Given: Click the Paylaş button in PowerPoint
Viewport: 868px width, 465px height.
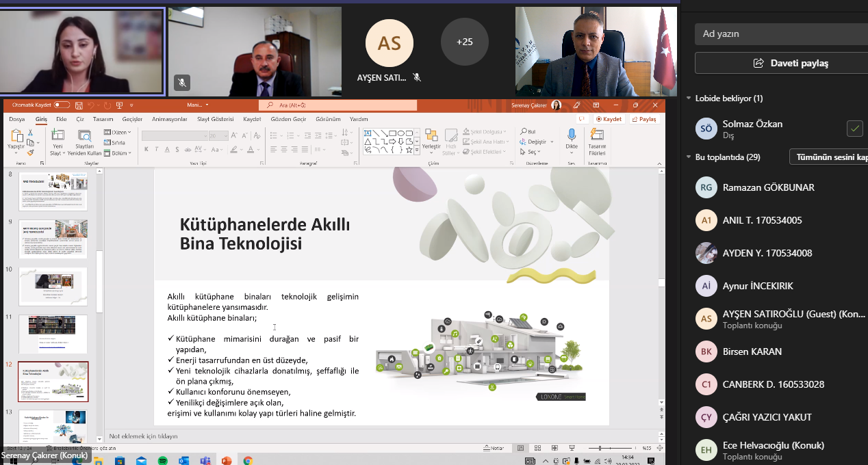Looking at the screenshot, I should [644, 119].
